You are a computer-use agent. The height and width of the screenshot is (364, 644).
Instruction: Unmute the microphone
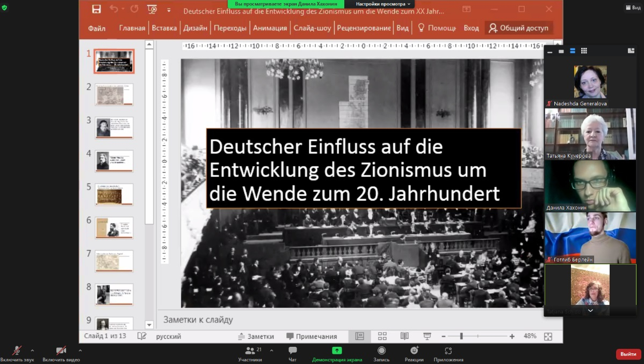[17, 351]
